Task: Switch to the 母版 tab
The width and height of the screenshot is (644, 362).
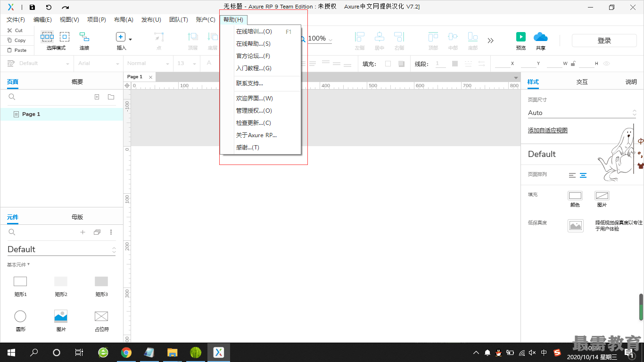Action: click(x=77, y=217)
